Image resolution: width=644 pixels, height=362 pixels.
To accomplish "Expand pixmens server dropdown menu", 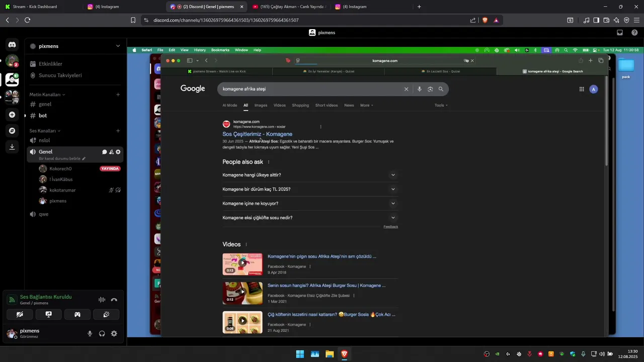I will click(118, 46).
